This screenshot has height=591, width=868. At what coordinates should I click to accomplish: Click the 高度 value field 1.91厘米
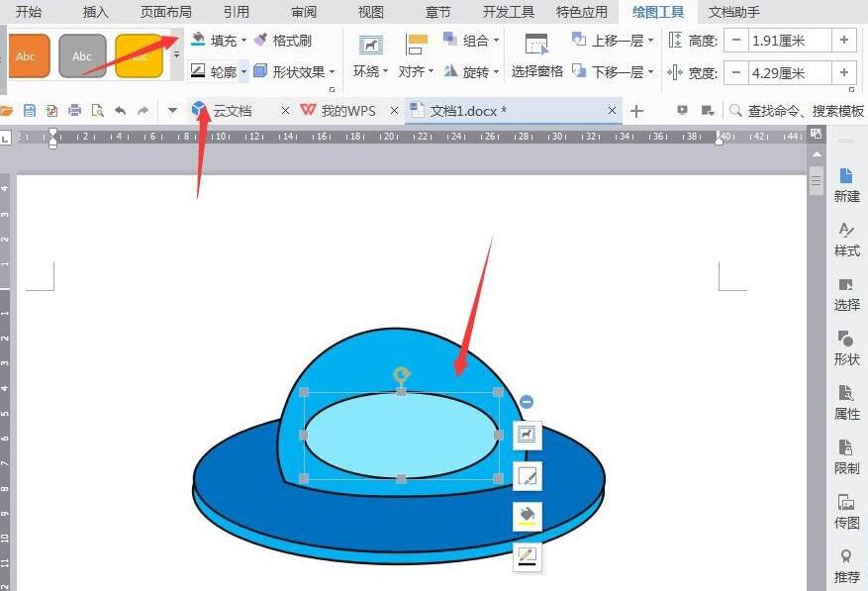(x=790, y=41)
